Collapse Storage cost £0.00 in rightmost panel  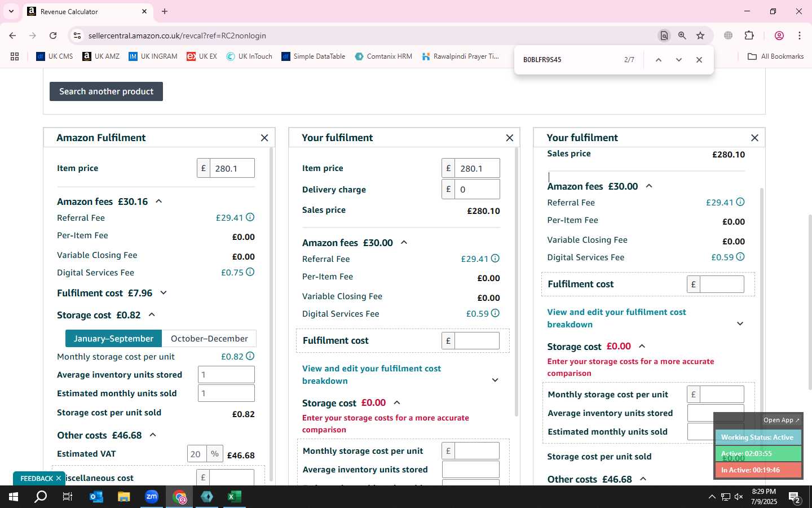[642, 347]
